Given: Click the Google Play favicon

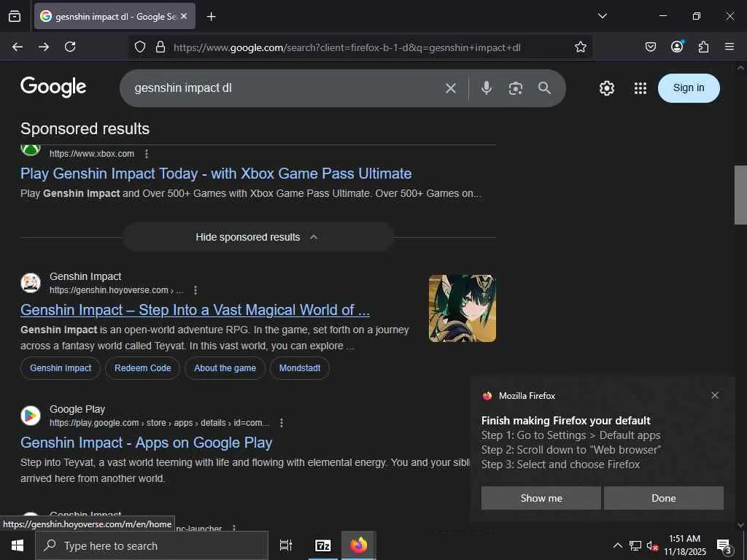Looking at the screenshot, I should tap(31, 416).
